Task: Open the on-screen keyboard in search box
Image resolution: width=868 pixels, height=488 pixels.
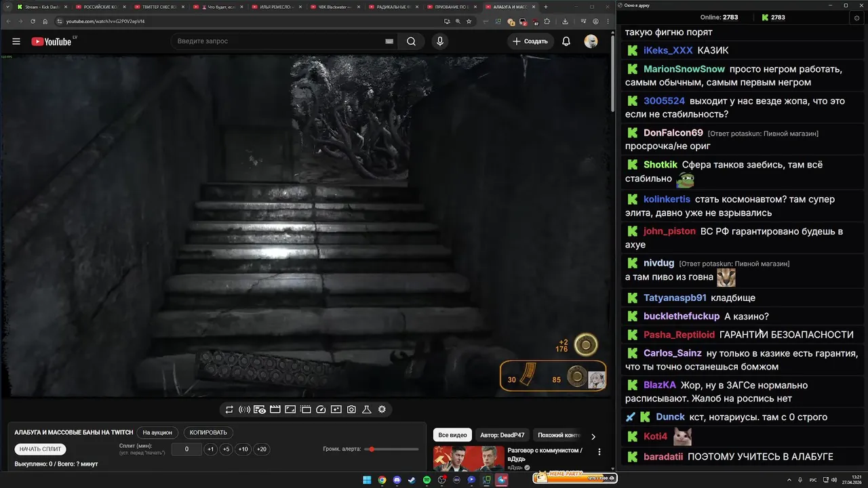Action: click(x=389, y=41)
